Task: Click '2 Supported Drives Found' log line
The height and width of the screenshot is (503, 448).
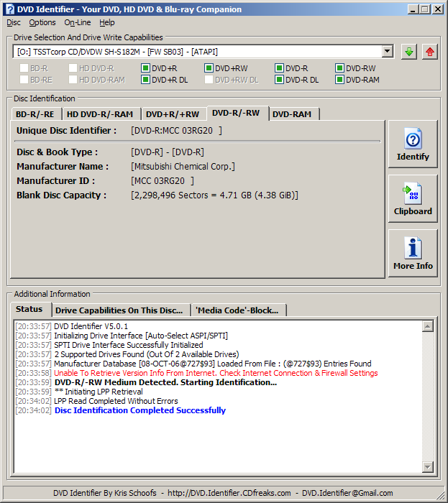Action: (147, 354)
